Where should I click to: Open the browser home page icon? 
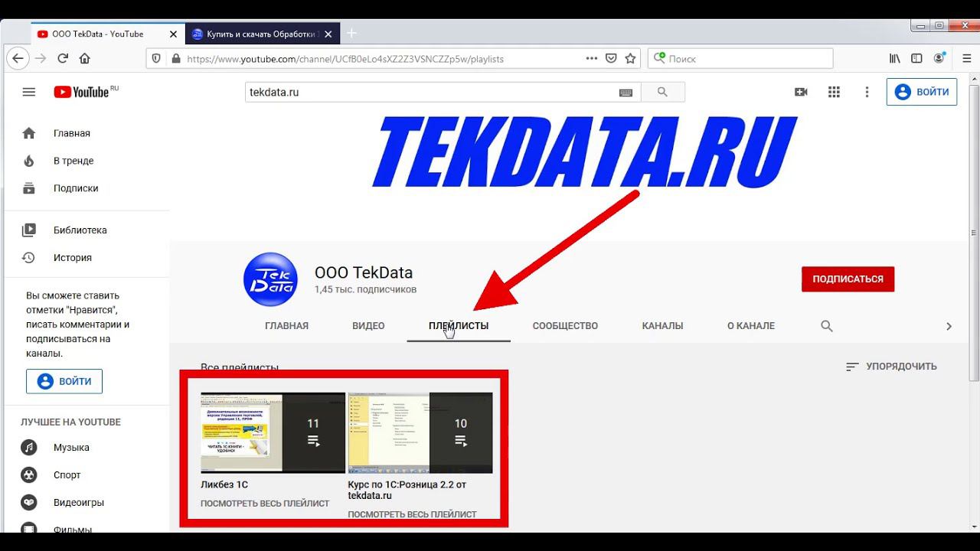click(85, 58)
